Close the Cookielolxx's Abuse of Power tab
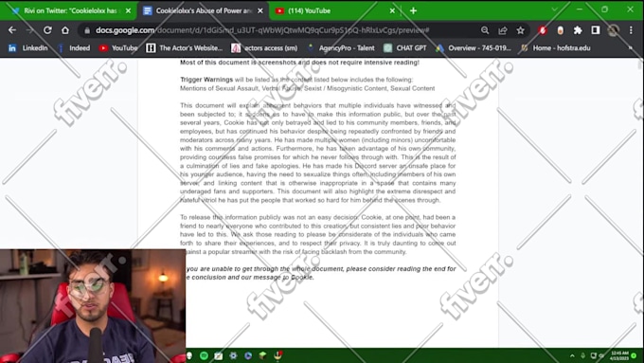This screenshot has width=644, height=363. tap(260, 10)
